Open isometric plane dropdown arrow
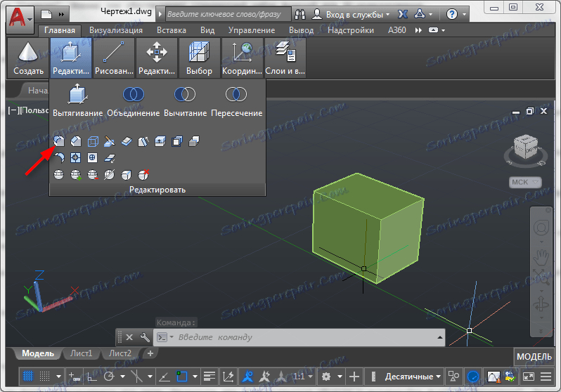This screenshot has height=392, width=561. (x=150, y=377)
